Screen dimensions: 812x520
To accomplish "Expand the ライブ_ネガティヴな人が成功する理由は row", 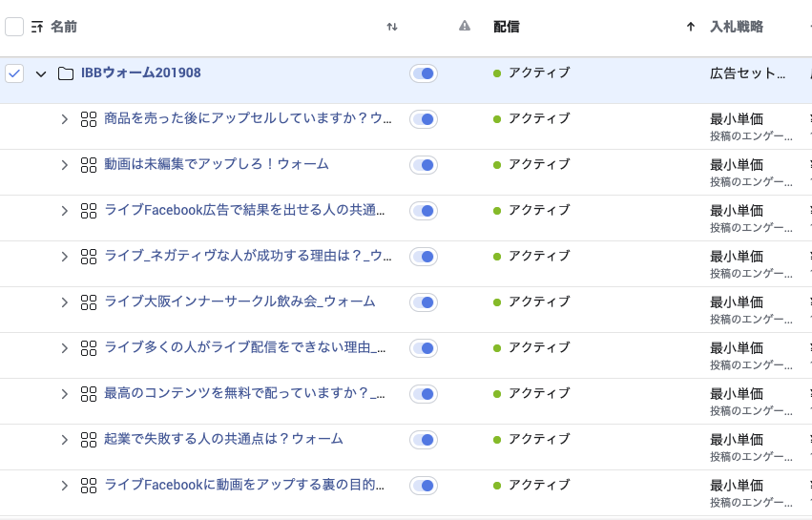I will [64, 257].
